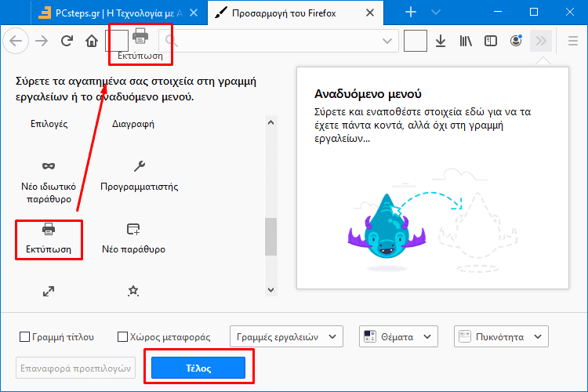Open the Πυκνότητα dropdown
The height and width of the screenshot is (392, 588).
point(502,336)
